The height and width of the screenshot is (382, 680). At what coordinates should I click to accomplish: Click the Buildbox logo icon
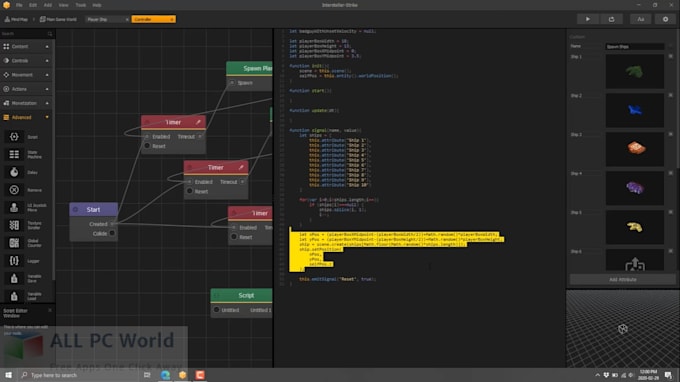[6, 5]
